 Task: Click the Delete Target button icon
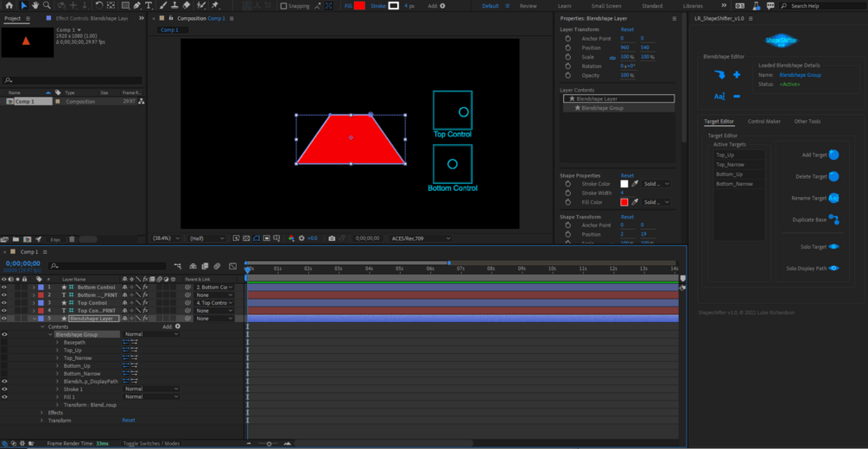833,177
